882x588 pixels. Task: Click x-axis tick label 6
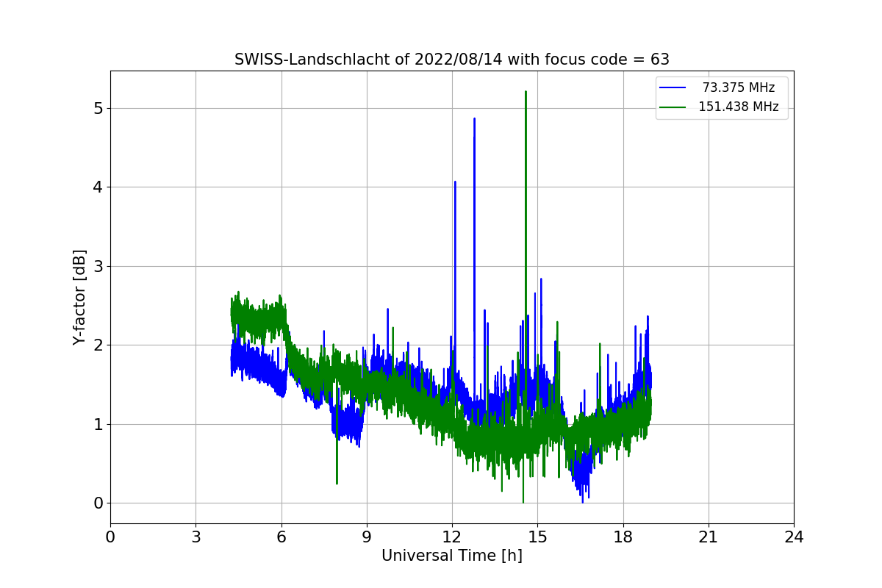(x=281, y=537)
